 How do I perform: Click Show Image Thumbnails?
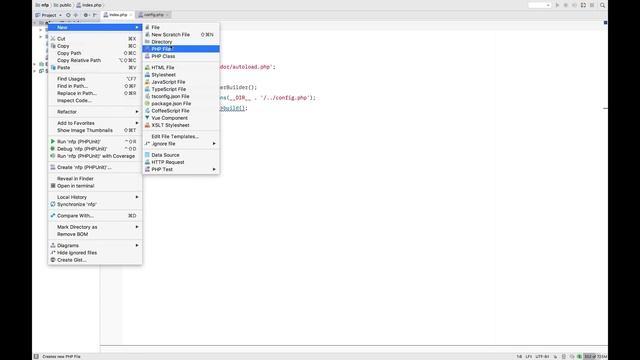point(95,130)
